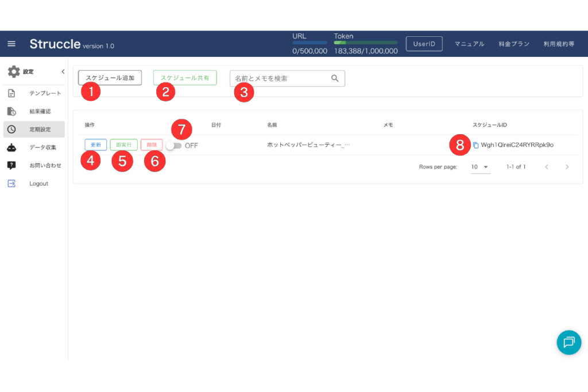Click the magnifier search icon
Image resolution: width=588 pixels, height=392 pixels.
tap(335, 79)
